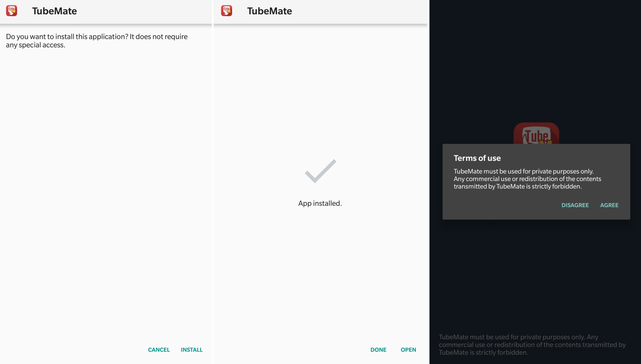Click the dark background above the TubeMate logo

click(x=535, y=61)
